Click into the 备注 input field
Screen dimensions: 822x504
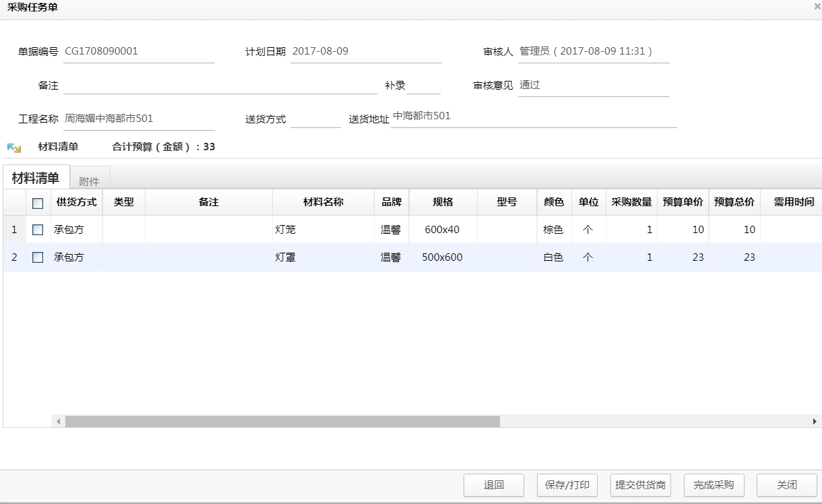tap(220, 86)
